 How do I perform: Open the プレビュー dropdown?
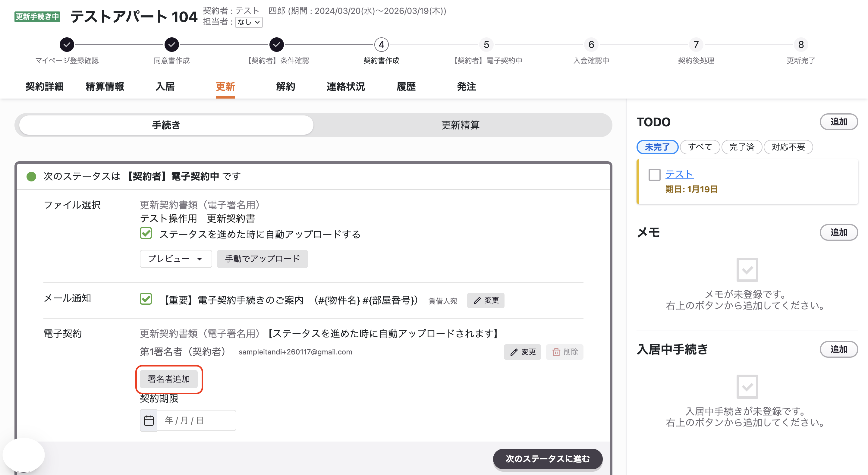[x=175, y=259]
